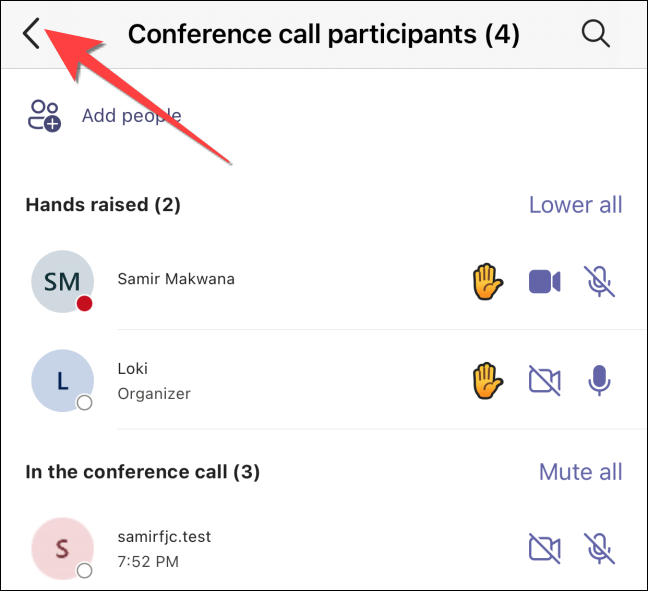Click samirfjc.test's disabled camera icon
The height and width of the screenshot is (591, 648).
tap(544, 547)
